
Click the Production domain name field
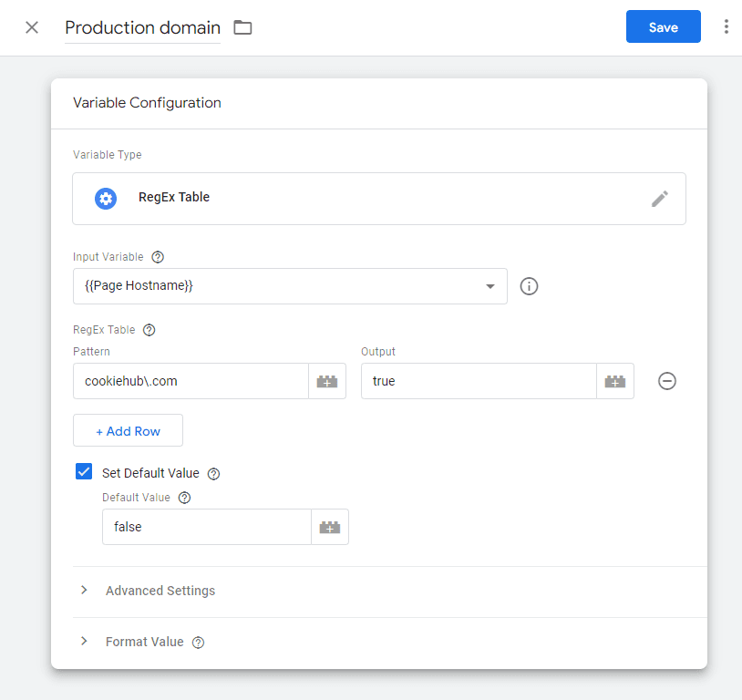142,27
